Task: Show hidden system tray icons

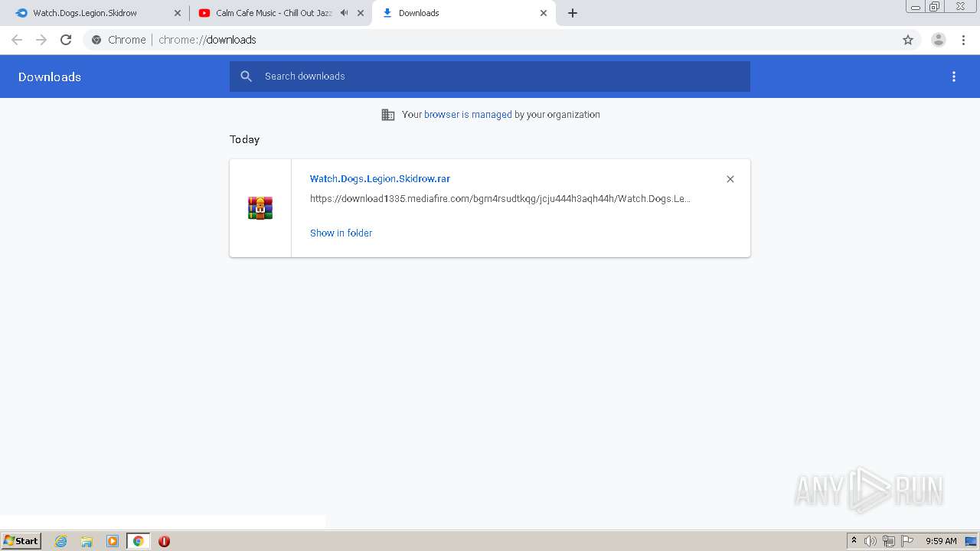Action: tap(854, 541)
